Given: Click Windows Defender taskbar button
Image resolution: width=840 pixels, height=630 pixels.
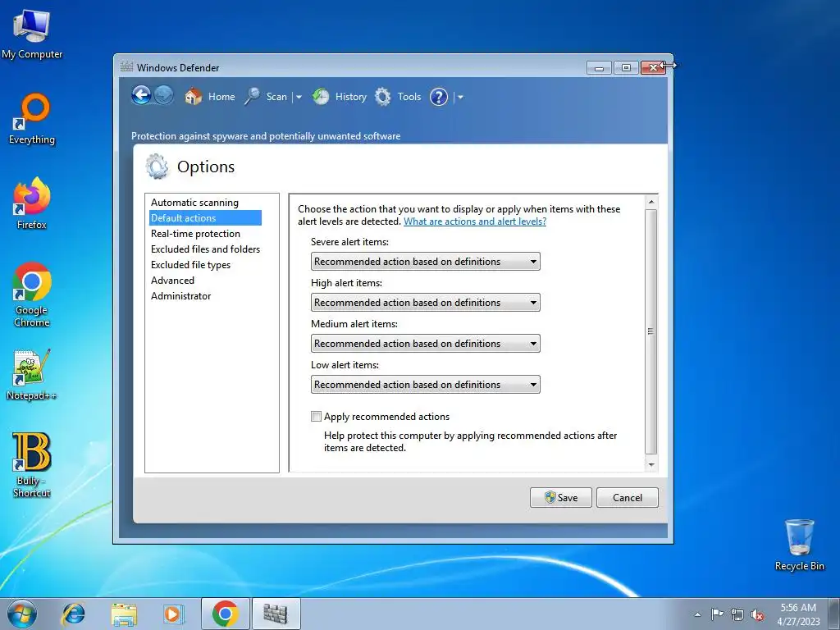Looking at the screenshot, I should (x=276, y=614).
